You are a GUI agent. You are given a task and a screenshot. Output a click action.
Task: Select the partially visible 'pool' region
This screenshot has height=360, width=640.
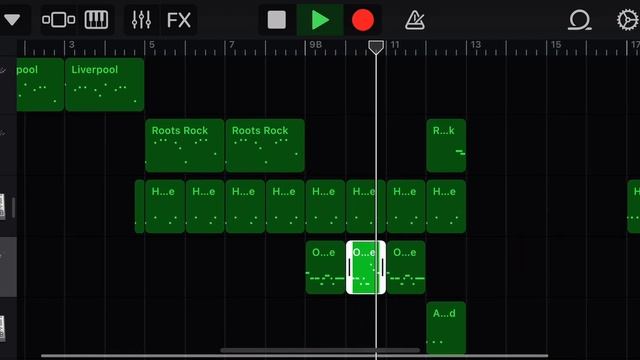click(x=40, y=84)
